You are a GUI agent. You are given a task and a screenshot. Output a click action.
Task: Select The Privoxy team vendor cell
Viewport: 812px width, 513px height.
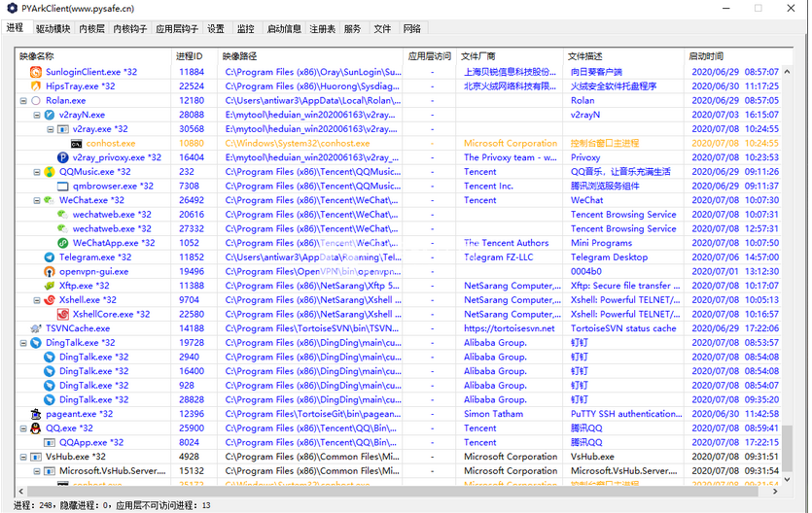[511, 157]
